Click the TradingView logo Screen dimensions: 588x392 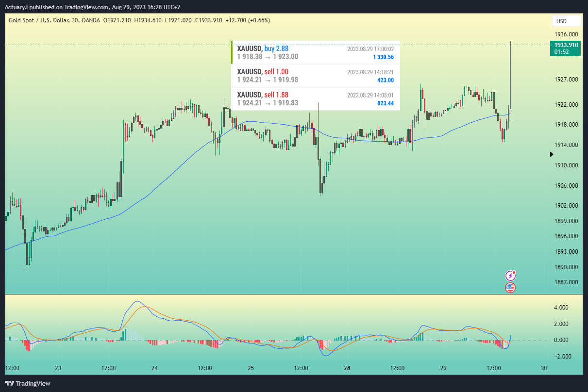[x=29, y=383]
